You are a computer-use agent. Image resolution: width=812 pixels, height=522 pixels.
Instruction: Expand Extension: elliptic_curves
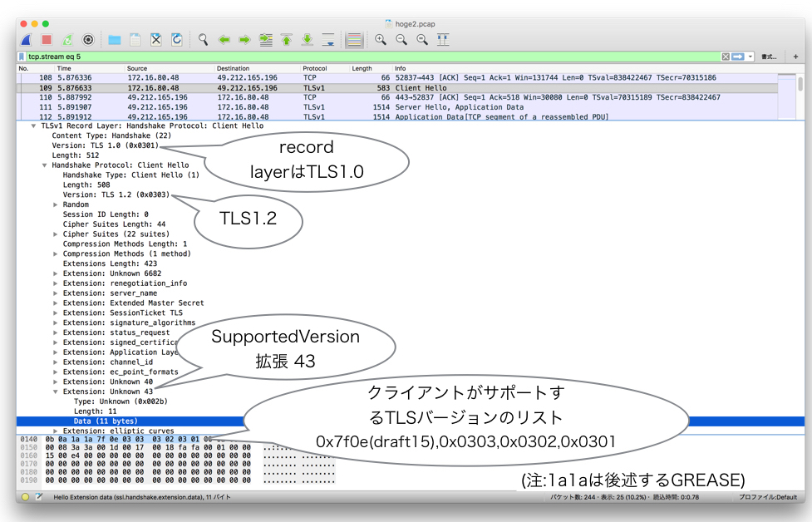click(56, 431)
